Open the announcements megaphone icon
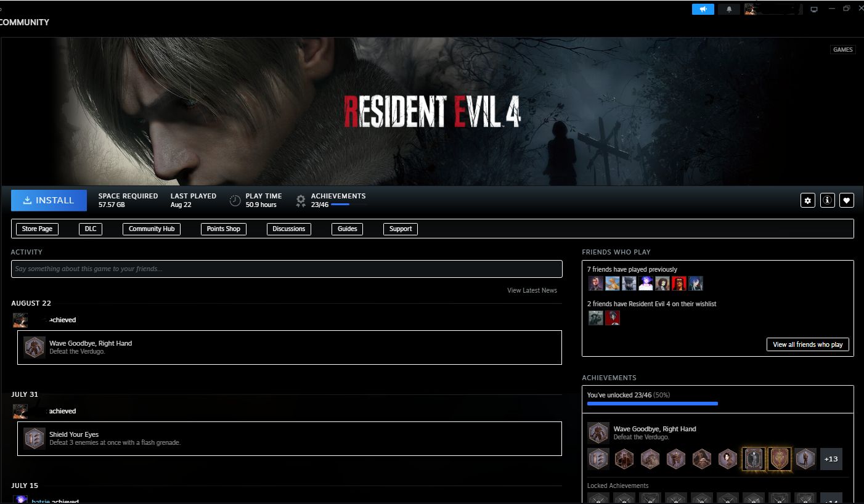Image resolution: width=864 pixels, height=504 pixels. click(703, 9)
